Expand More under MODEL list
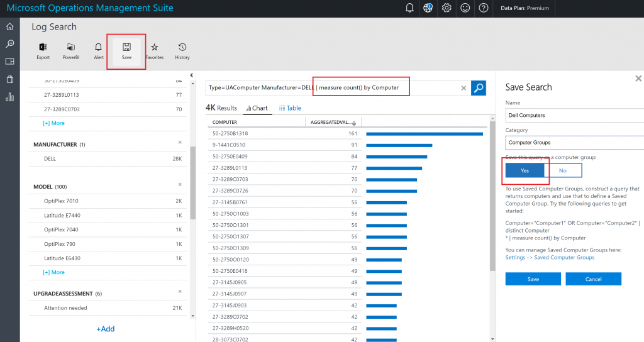Image resolution: width=644 pixels, height=342 pixels. coord(53,272)
